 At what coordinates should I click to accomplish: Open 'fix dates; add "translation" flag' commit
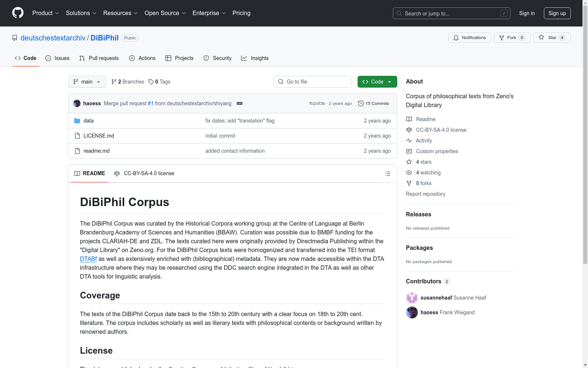[240, 121]
